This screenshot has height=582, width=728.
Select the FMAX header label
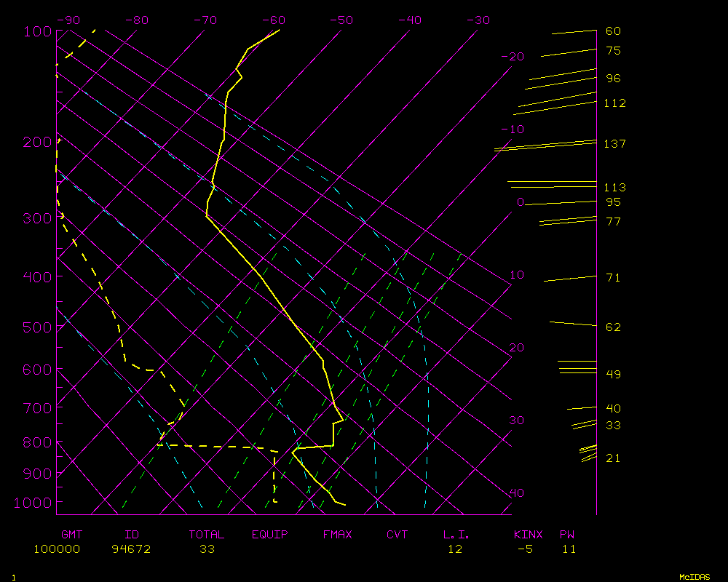tap(337, 535)
